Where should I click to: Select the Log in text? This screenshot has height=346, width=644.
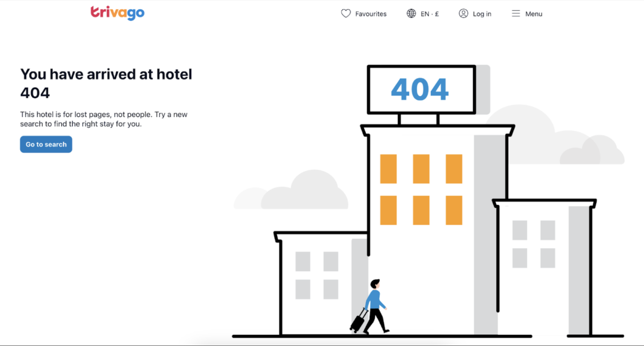coord(482,14)
